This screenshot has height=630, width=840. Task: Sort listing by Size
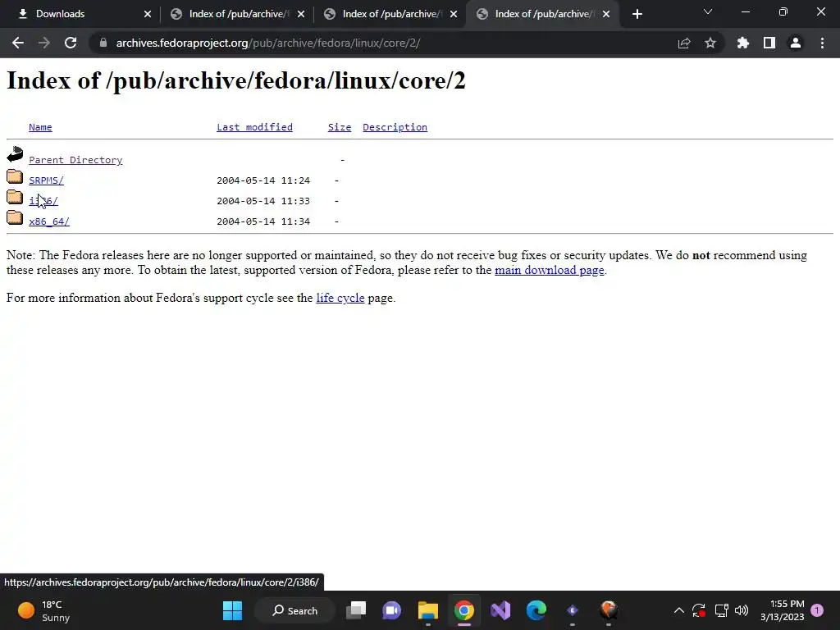pos(340,127)
